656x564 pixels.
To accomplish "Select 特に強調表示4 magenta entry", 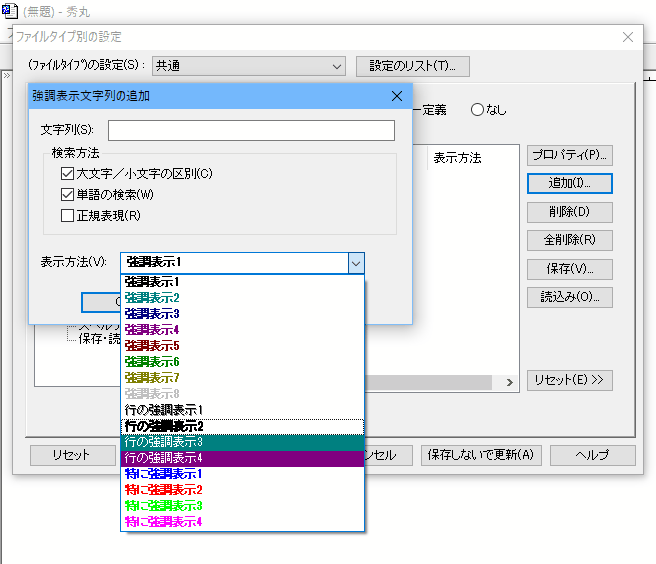I will pyautogui.click(x=242, y=522).
